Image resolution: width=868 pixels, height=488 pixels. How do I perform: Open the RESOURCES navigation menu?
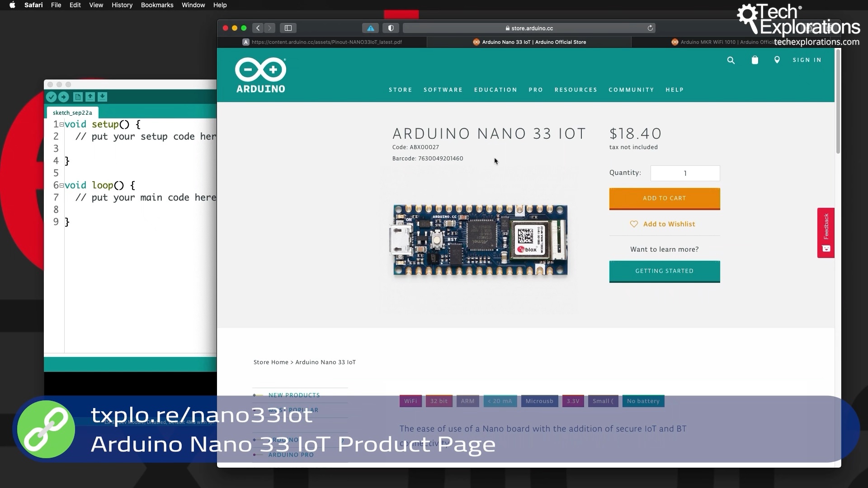click(576, 89)
